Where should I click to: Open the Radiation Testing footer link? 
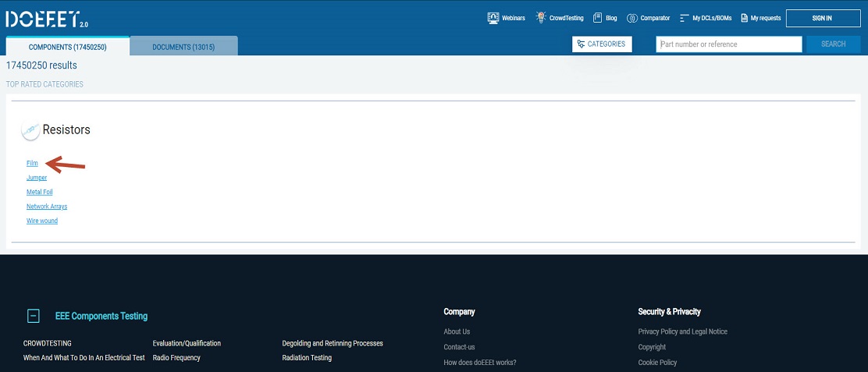(x=307, y=358)
